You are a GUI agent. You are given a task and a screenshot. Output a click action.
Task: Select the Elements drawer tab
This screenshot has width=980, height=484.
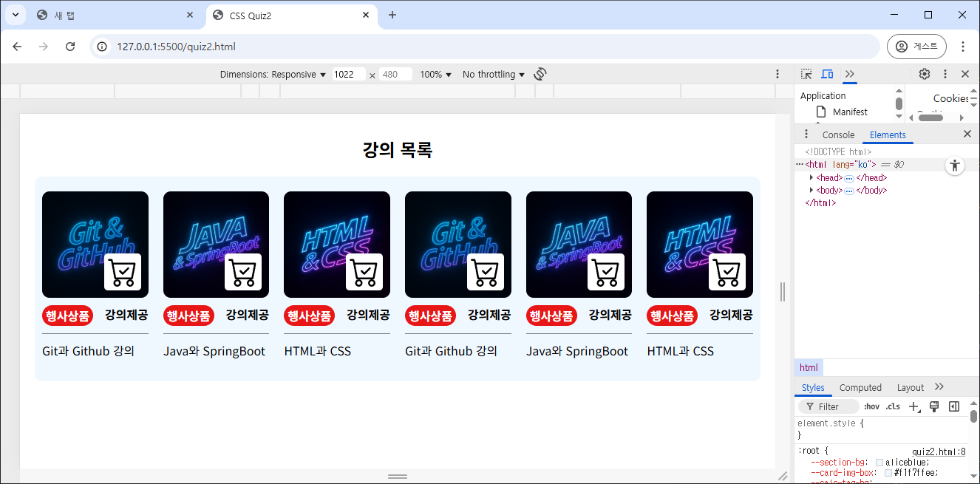tap(888, 134)
